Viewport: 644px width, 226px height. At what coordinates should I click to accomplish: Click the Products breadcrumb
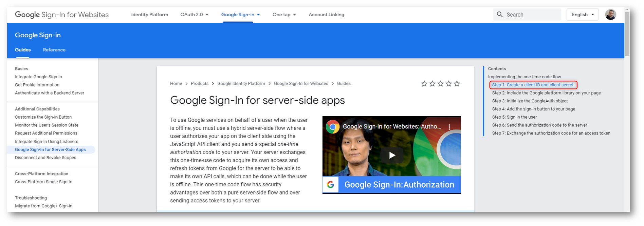pos(200,84)
